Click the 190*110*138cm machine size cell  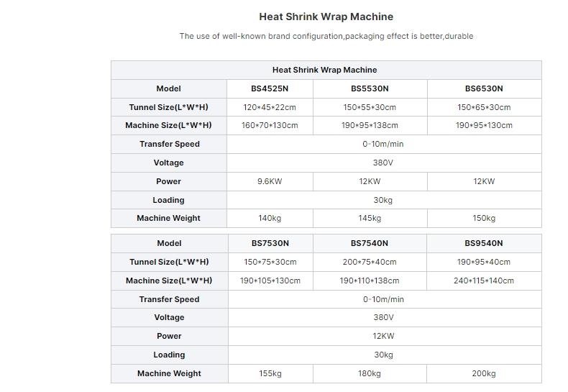[x=370, y=281]
